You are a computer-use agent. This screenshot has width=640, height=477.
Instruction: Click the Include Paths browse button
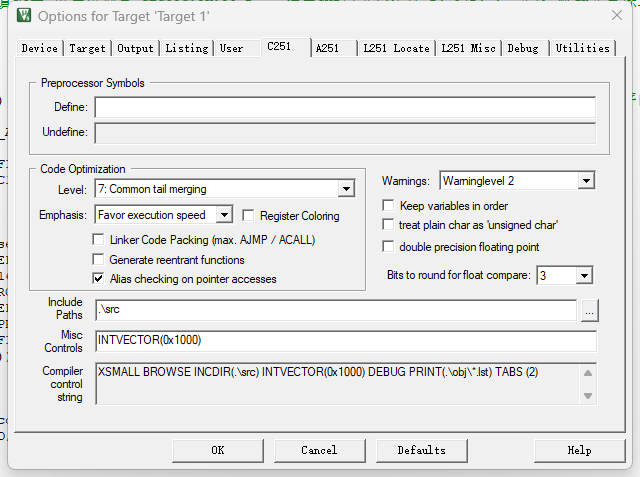(x=589, y=311)
